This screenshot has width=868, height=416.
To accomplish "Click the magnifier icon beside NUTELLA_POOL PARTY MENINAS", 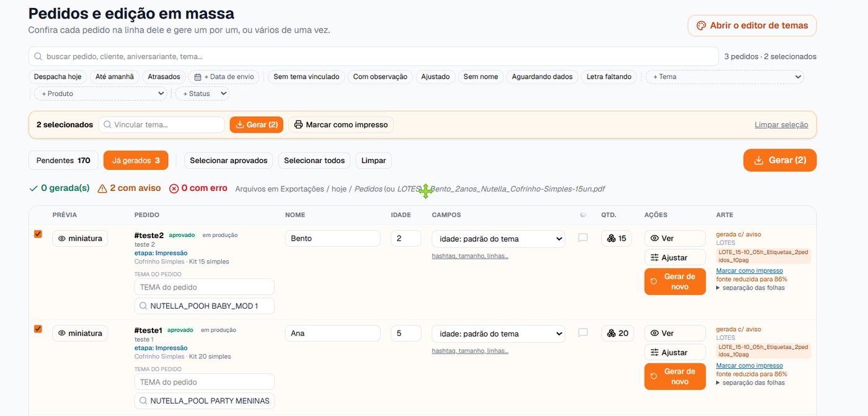I will pos(143,401).
